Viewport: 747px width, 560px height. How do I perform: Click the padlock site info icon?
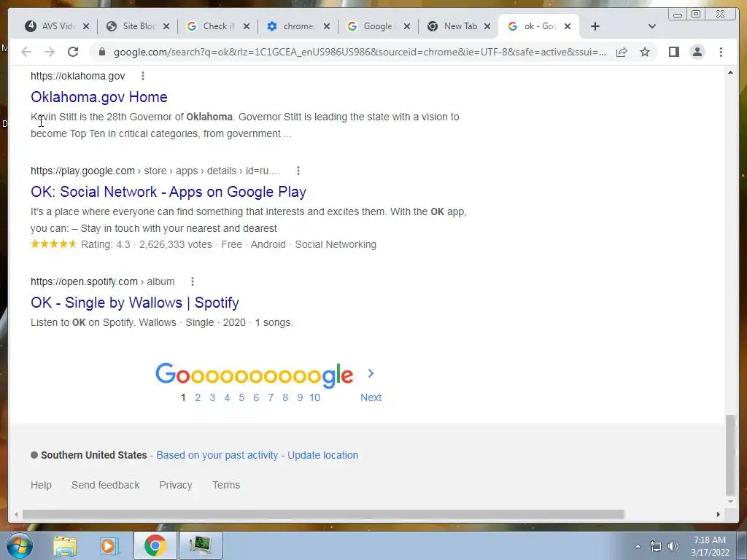coord(101,52)
